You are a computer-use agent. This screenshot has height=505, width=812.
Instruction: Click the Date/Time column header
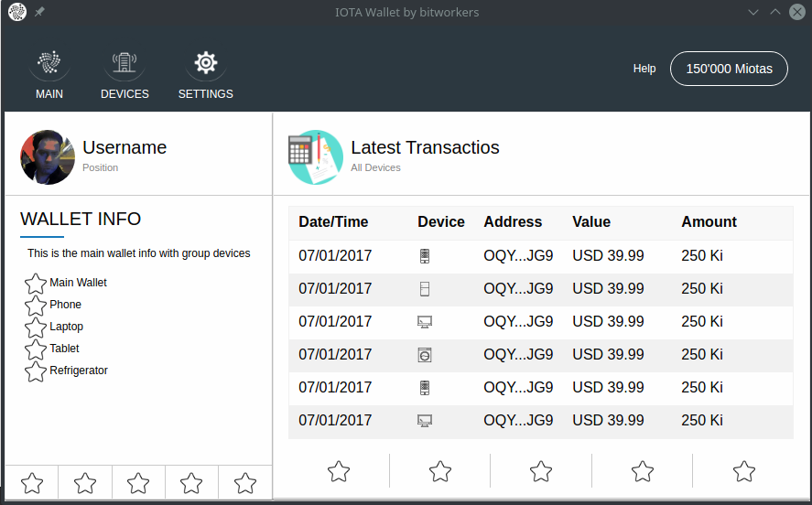(x=333, y=221)
